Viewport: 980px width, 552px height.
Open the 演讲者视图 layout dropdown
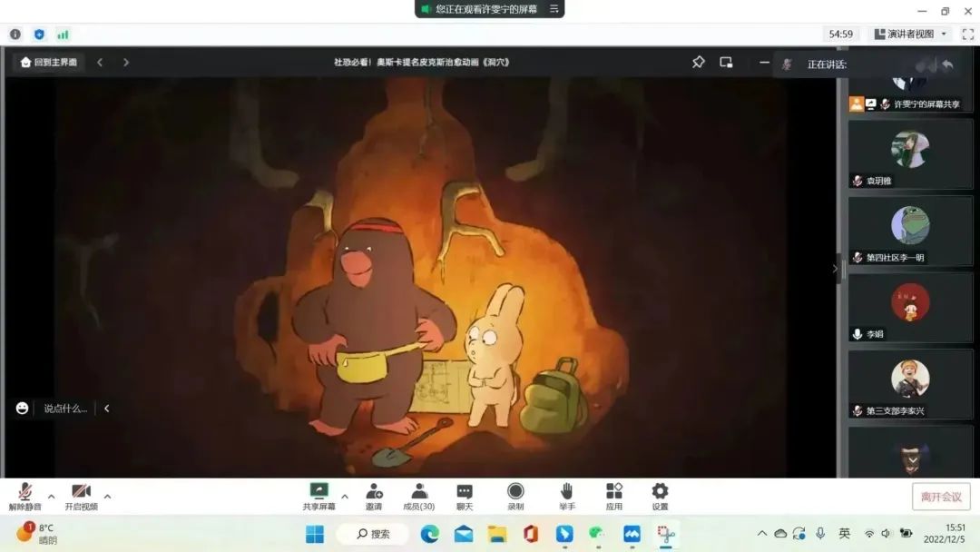point(911,34)
